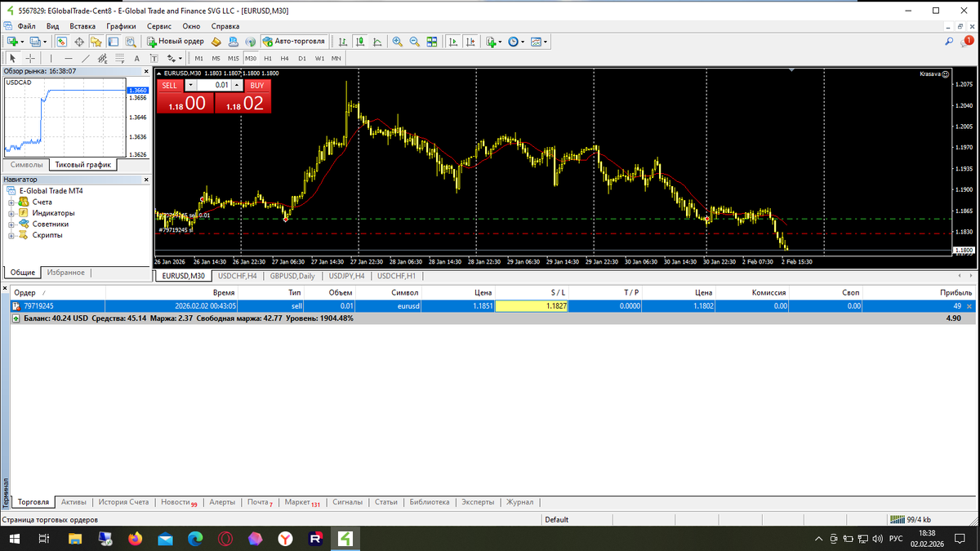This screenshot has width=980, height=551.
Task: Expand the Индикаторы tree node
Action: 12,213
